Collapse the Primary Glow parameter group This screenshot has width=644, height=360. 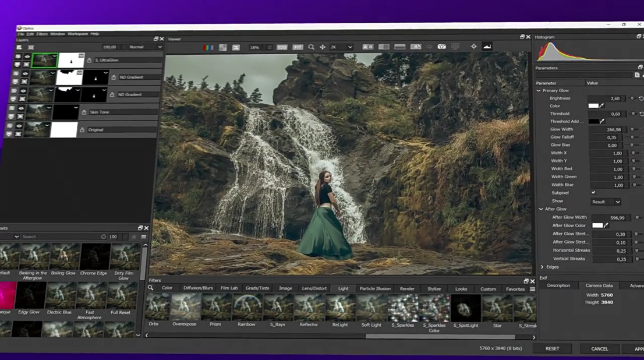point(539,90)
